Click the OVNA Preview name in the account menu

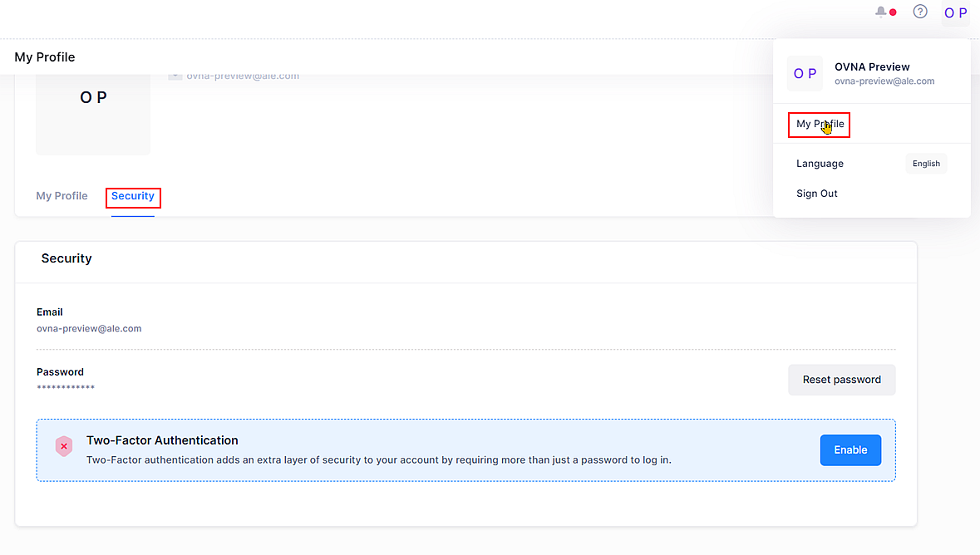872,66
